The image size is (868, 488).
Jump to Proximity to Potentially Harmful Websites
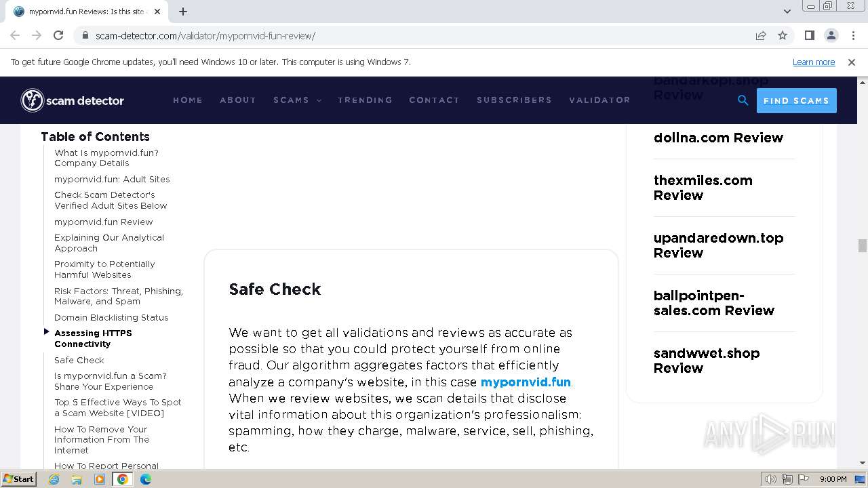[x=104, y=269]
